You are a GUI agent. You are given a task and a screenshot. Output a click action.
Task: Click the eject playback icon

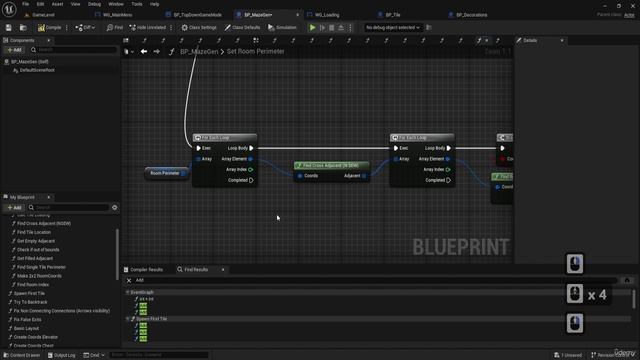point(341,27)
